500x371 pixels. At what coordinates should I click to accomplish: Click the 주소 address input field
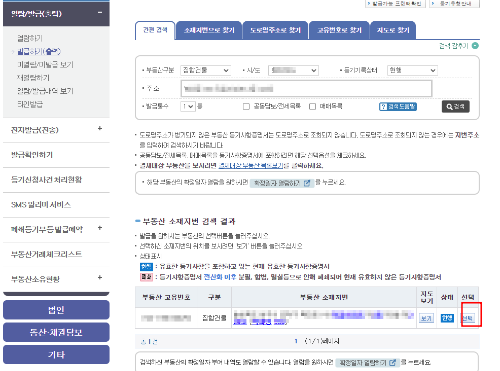coord(306,88)
